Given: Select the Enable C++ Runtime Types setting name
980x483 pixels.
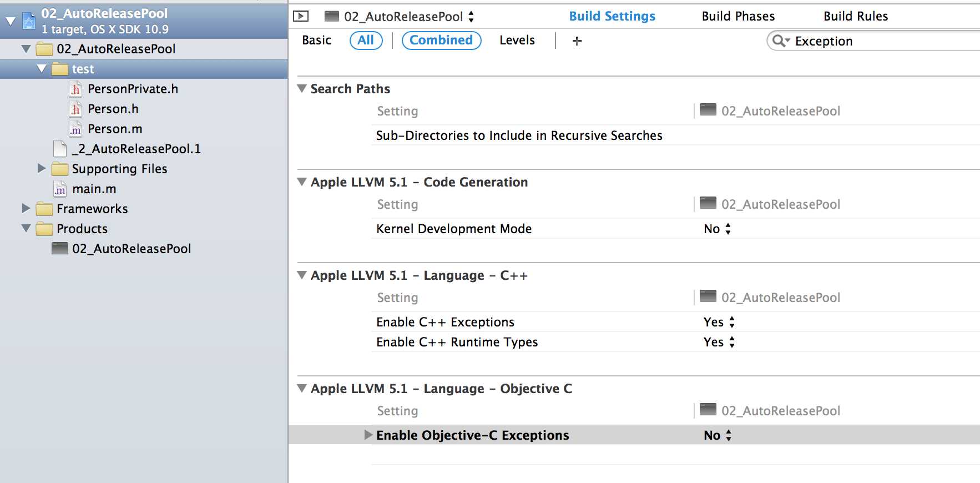Looking at the screenshot, I should point(457,342).
